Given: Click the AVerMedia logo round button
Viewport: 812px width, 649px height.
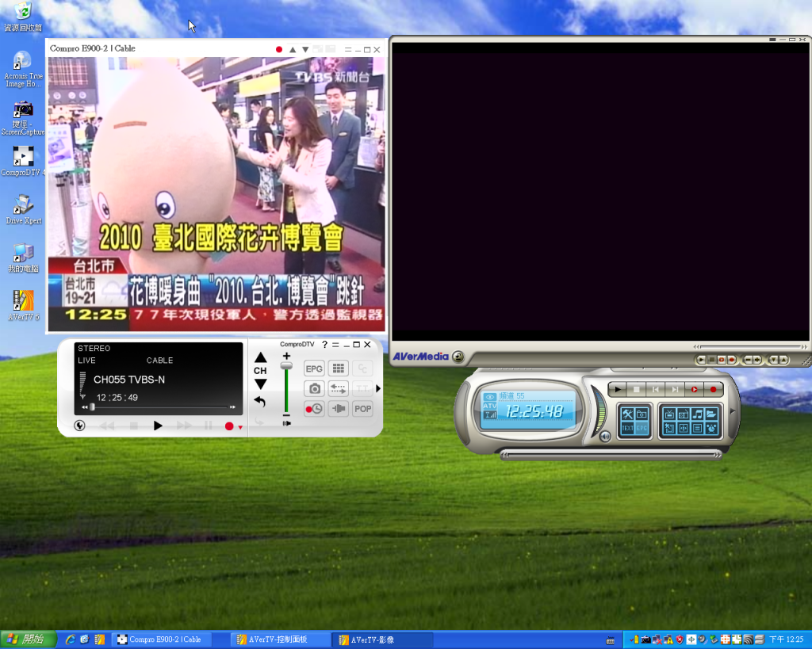Looking at the screenshot, I should click(458, 357).
